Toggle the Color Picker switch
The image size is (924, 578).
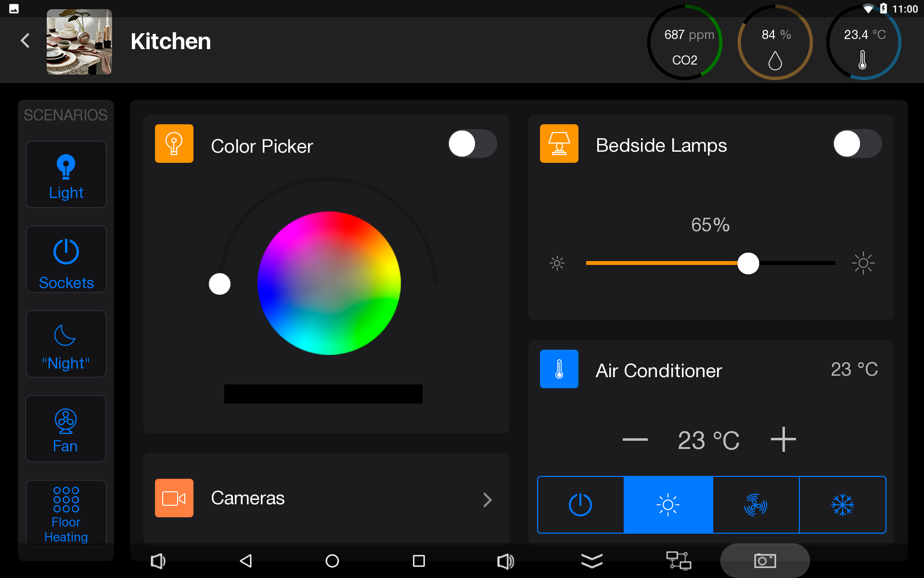(472, 144)
